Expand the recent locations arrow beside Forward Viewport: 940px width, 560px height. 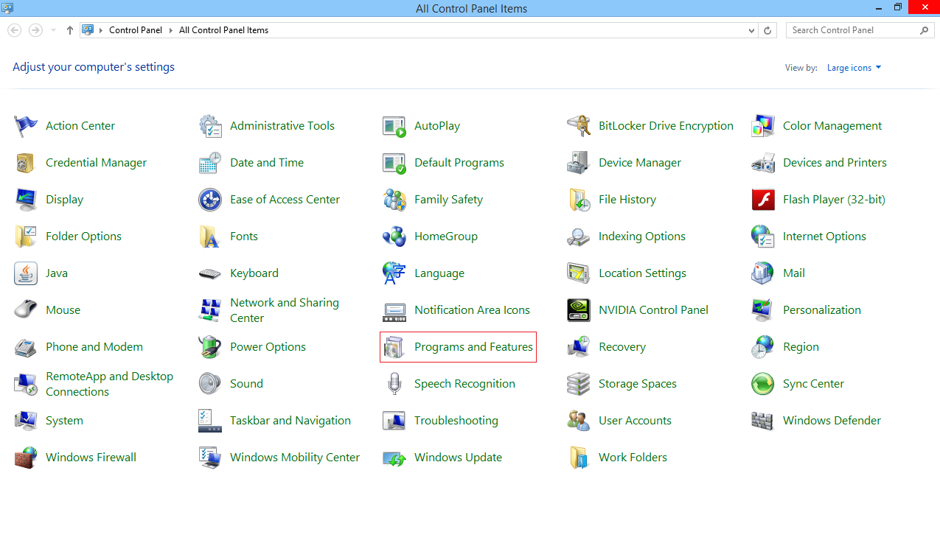pyautogui.click(x=53, y=30)
